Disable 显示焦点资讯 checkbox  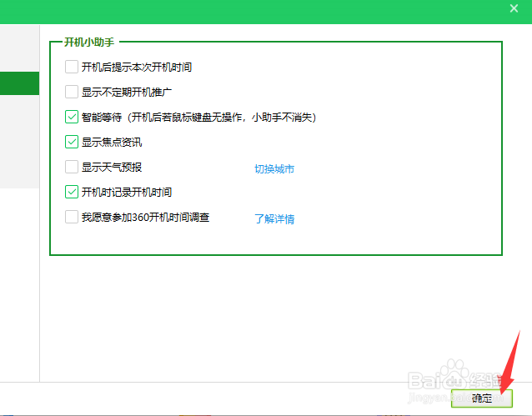(x=72, y=142)
